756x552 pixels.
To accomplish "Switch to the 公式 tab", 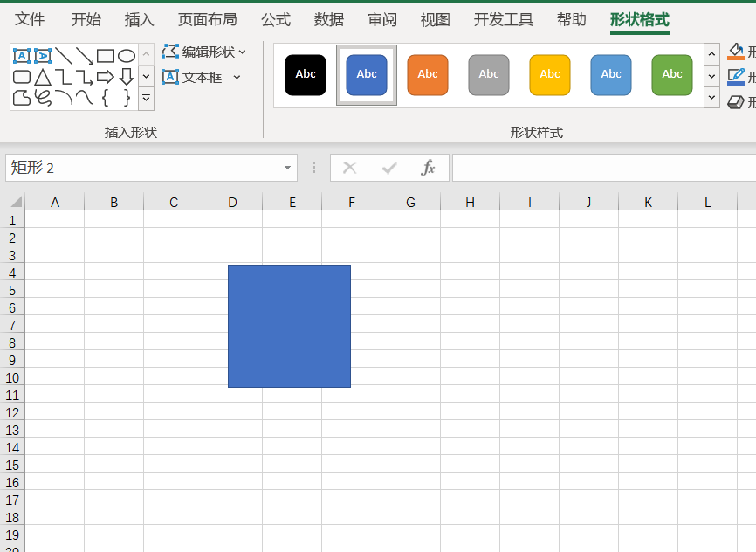I will tap(276, 19).
